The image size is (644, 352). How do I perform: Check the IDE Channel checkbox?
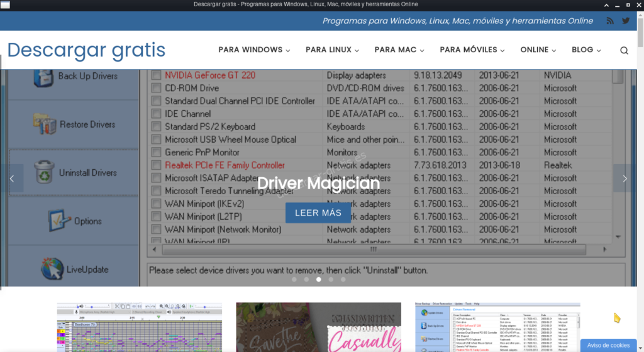(156, 114)
